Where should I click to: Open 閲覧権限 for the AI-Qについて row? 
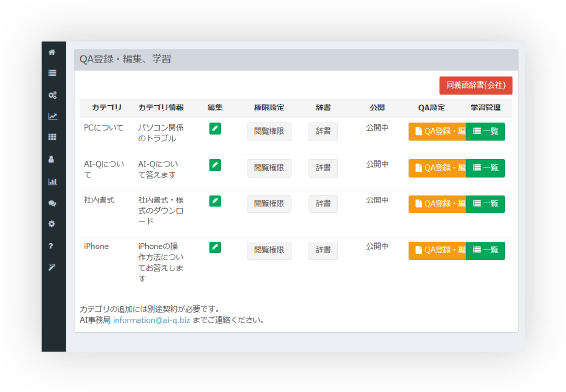point(269,168)
